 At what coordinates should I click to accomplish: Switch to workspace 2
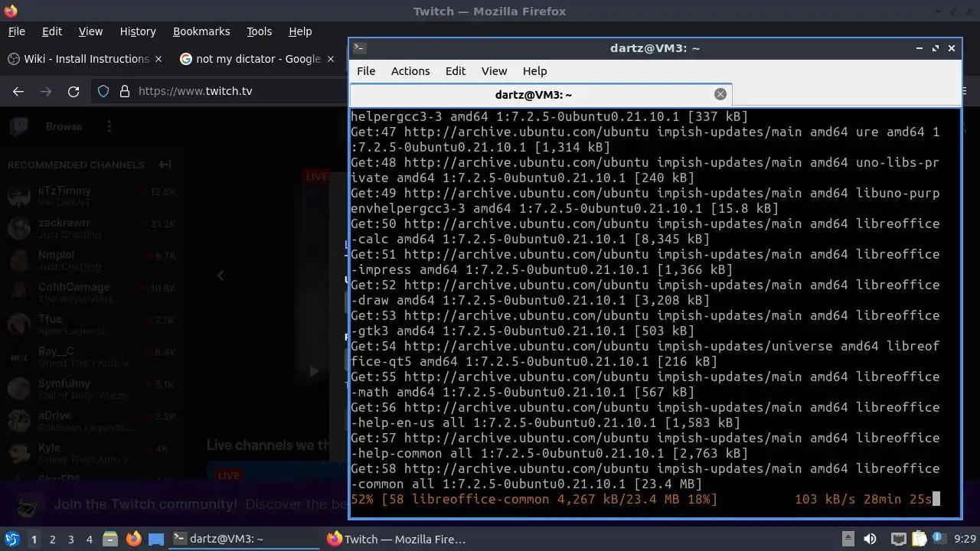click(52, 539)
